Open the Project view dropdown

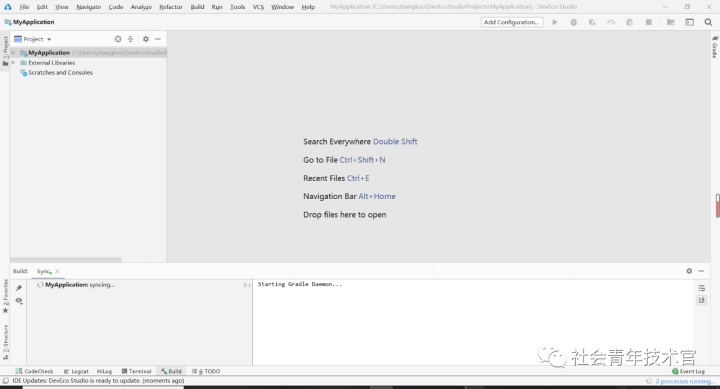pyautogui.click(x=33, y=39)
